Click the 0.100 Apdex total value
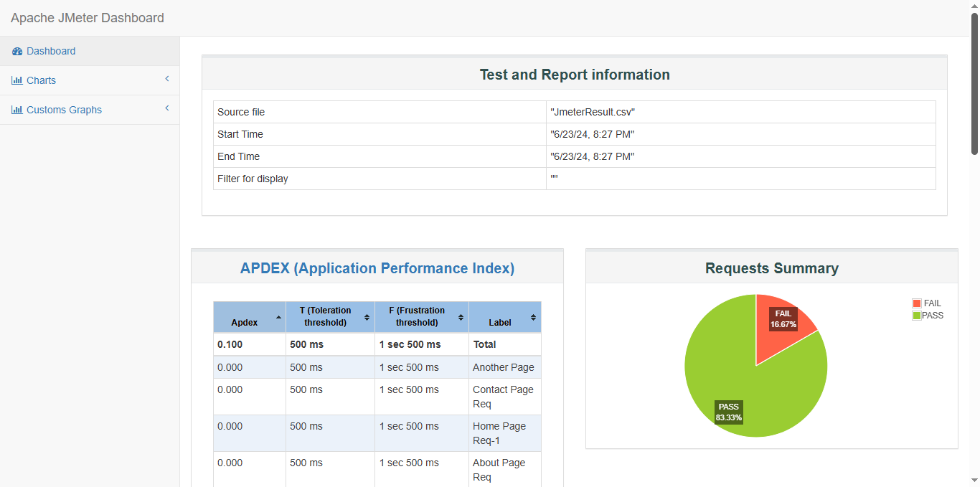The height and width of the screenshot is (487, 980). pyautogui.click(x=230, y=344)
